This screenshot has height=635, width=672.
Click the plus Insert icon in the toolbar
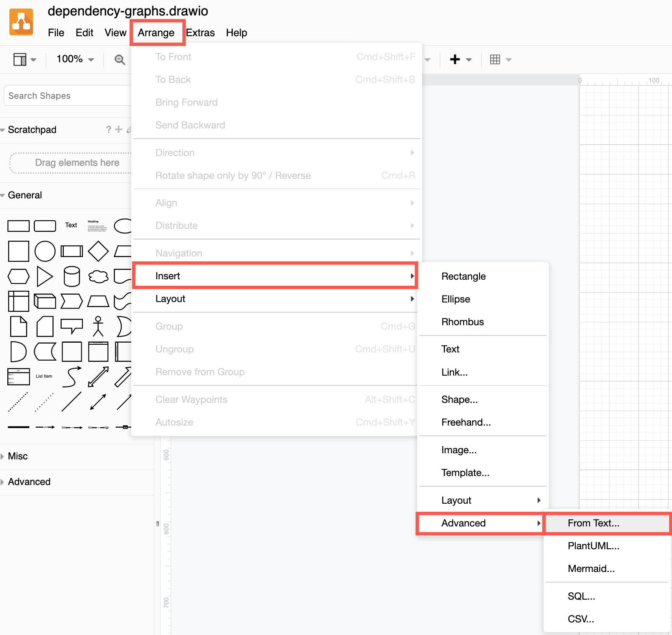click(x=455, y=59)
